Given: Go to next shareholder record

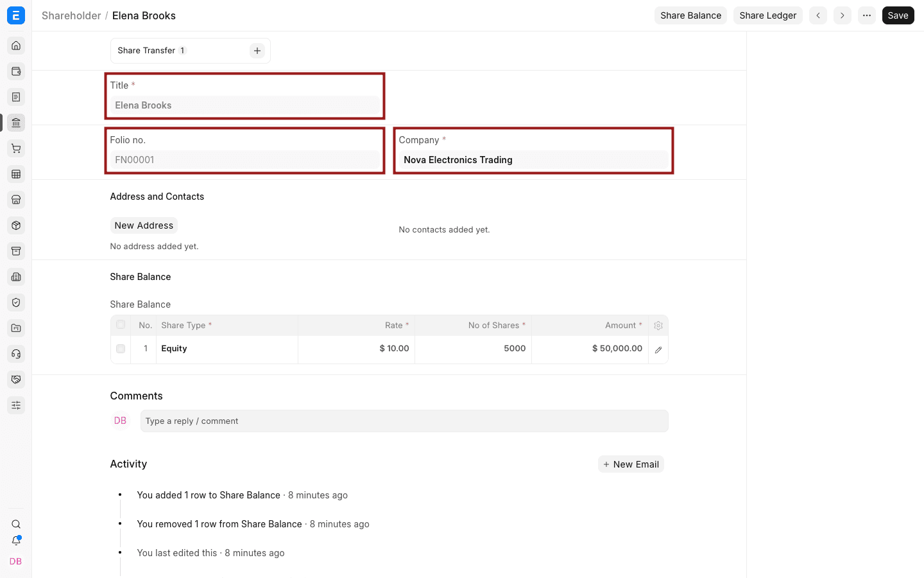Looking at the screenshot, I should pyautogui.click(x=843, y=15).
